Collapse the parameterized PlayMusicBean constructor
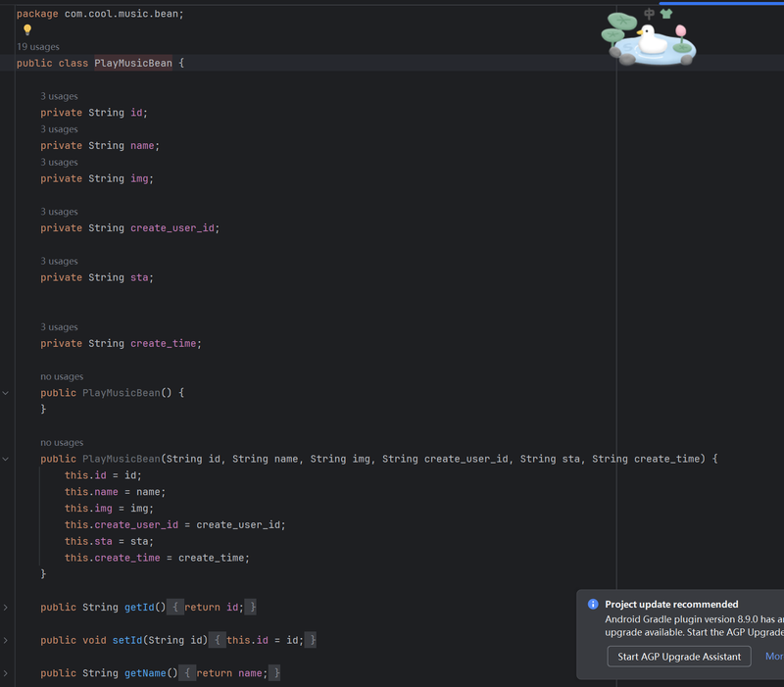 click(x=6, y=459)
